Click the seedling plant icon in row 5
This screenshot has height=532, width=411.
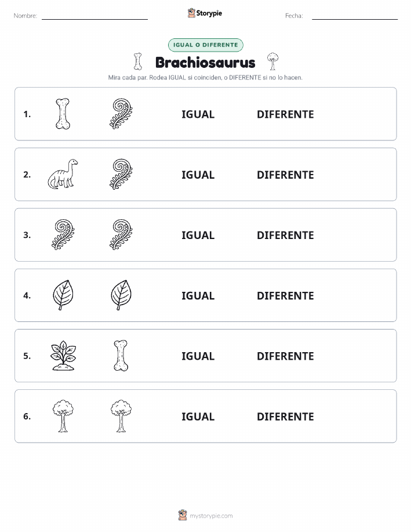[x=63, y=355]
